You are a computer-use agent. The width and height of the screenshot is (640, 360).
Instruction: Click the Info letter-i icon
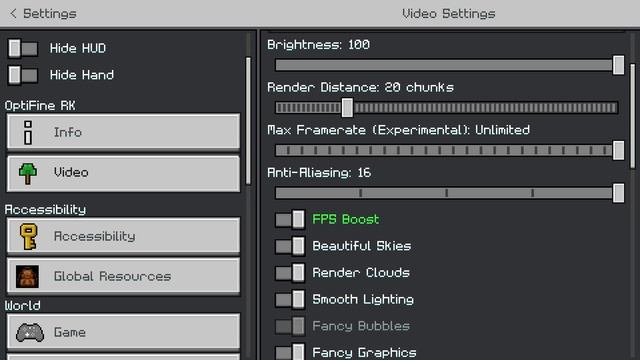click(28, 132)
